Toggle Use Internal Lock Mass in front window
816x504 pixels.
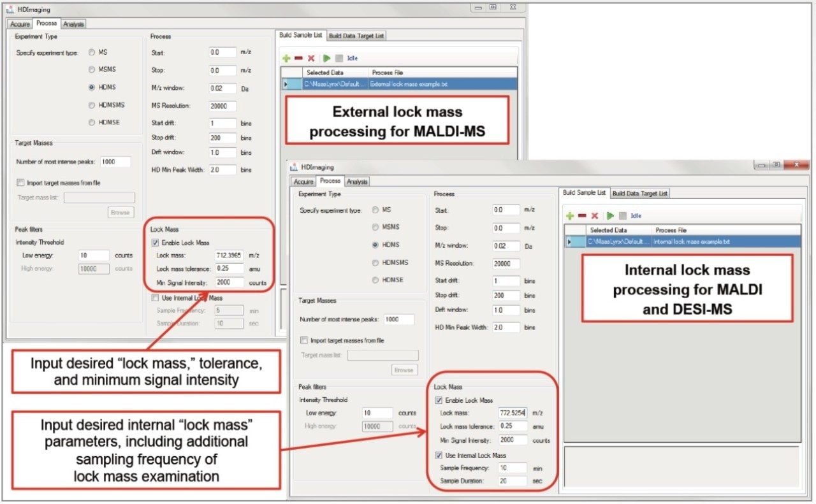438,455
